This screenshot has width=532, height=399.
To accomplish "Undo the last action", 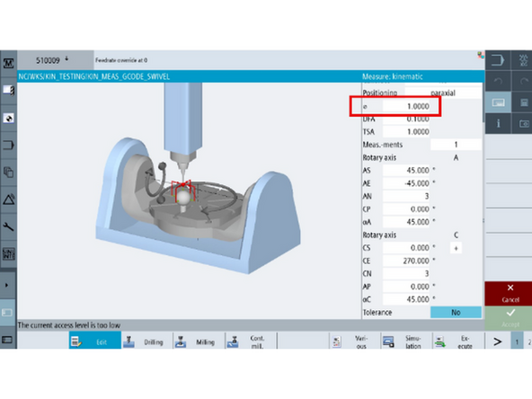I will point(498,81).
